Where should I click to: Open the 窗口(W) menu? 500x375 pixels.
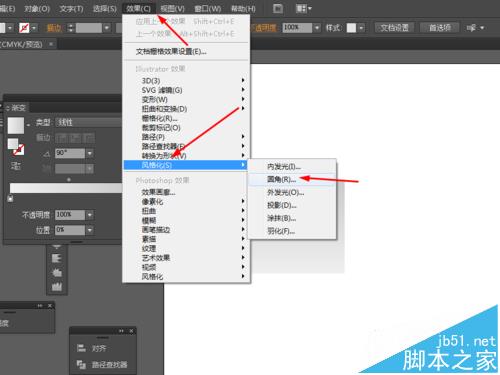tap(208, 8)
